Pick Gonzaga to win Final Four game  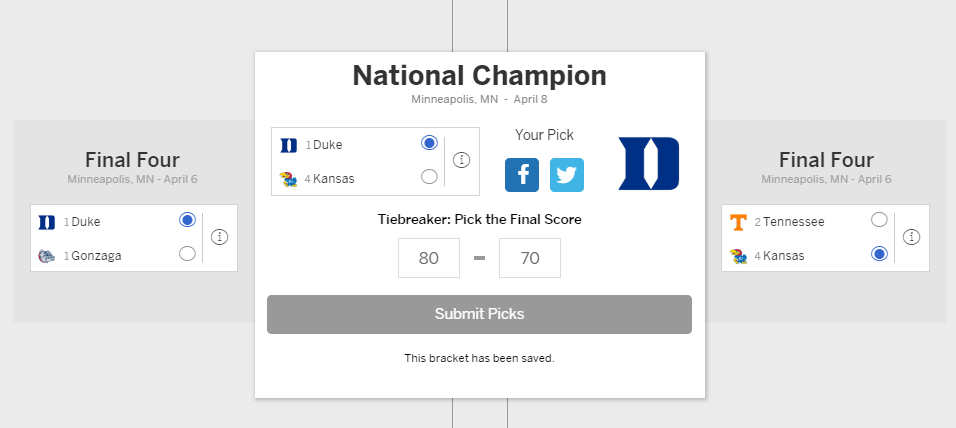pyautogui.click(x=187, y=254)
